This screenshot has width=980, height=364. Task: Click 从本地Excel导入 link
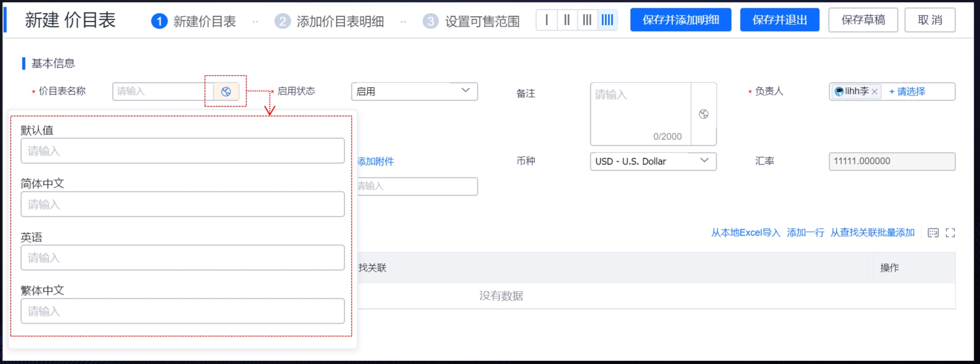click(x=745, y=233)
